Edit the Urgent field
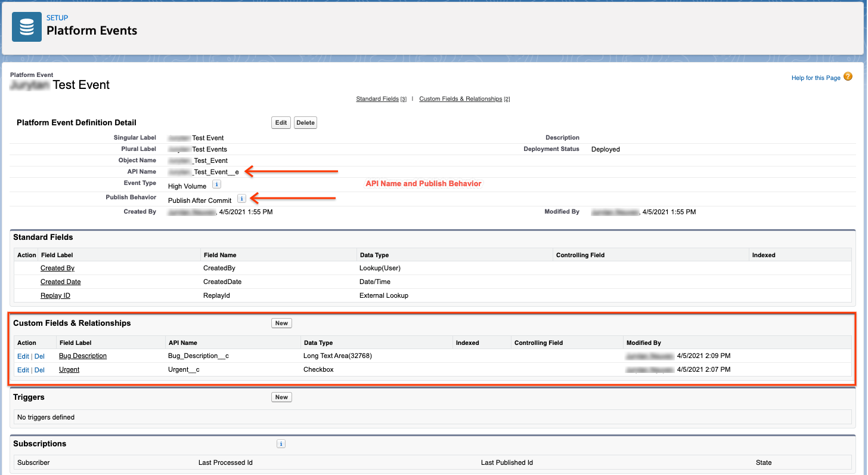Viewport: 868px width, 475px height. (23, 370)
